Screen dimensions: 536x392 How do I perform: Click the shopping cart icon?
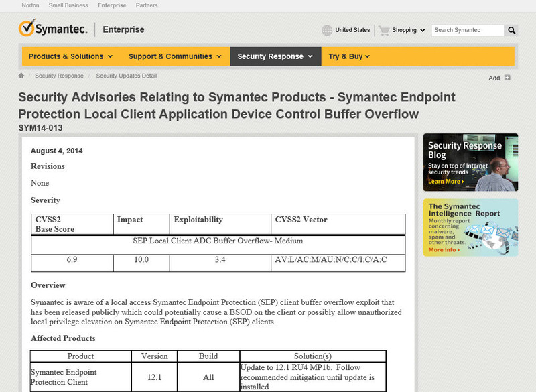coord(383,30)
